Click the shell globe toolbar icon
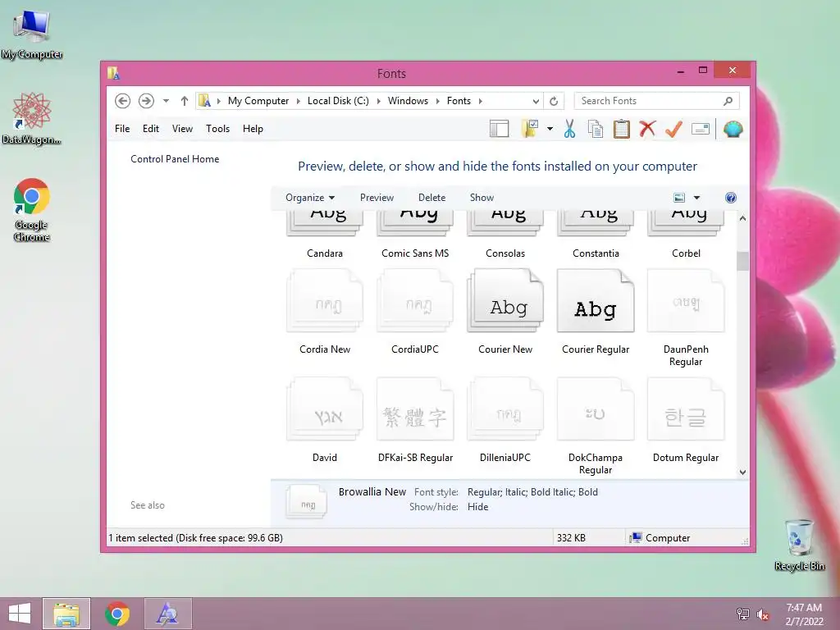The image size is (840, 630). (733, 129)
